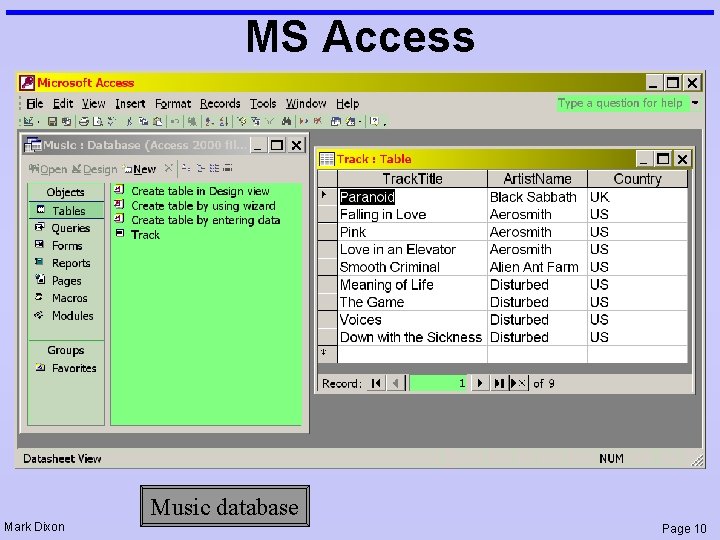Click the Sort Ascending toolbar icon

[209, 121]
